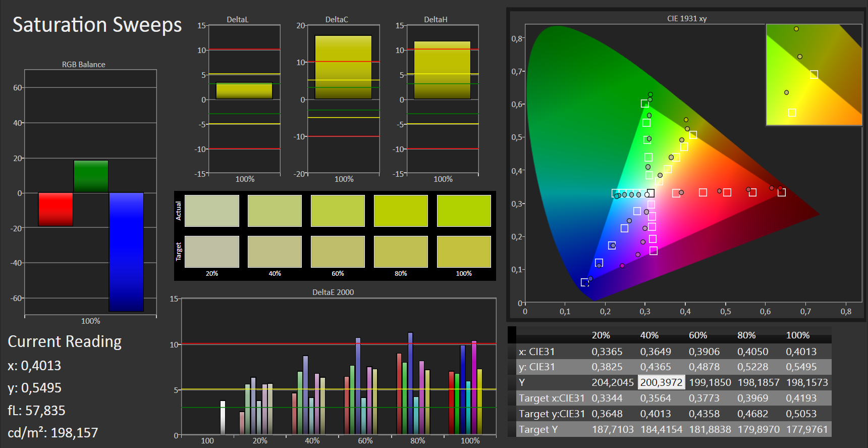Select the red bar in RGB Balance
The image size is (868, 448).
point(56,209)
